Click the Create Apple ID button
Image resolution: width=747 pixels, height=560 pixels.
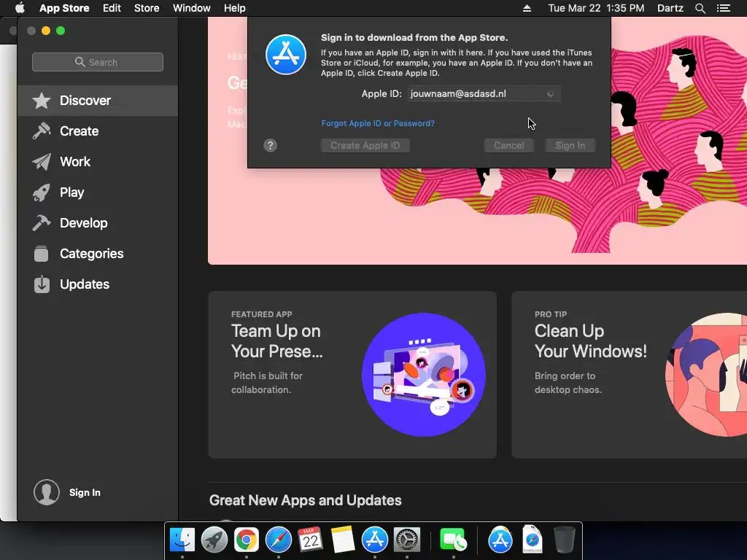tap(365, 146)
